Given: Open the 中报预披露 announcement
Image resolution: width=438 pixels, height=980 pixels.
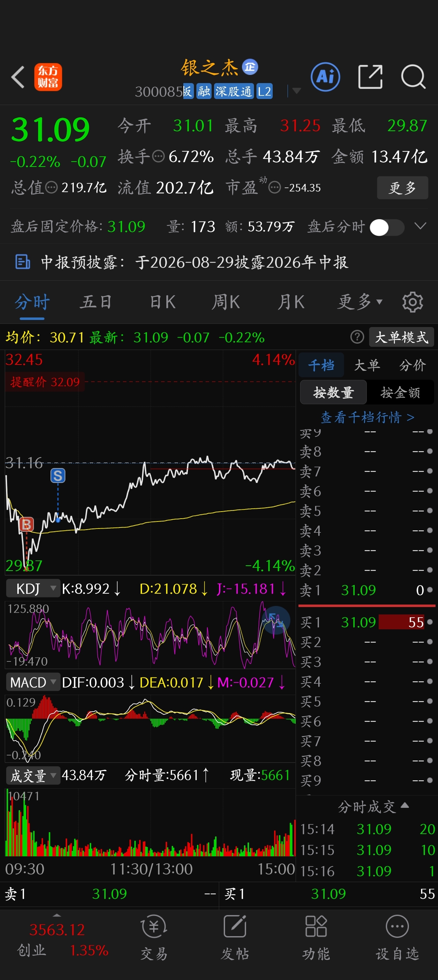Looking at the screenshot, I should coord(219,262).
